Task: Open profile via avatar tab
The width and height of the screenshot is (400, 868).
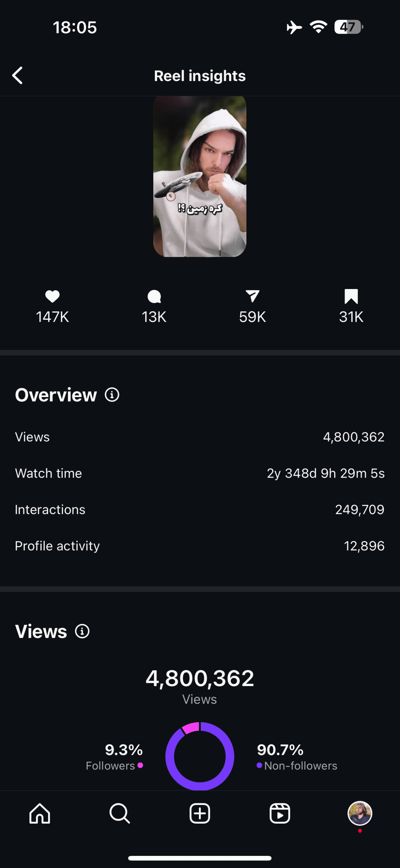Action: (360, 813)
